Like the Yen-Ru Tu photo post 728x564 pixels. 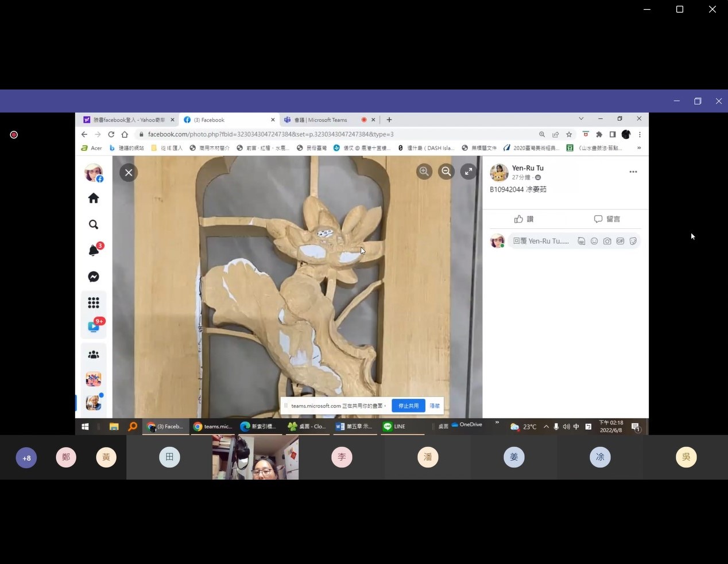(x=524, y=219)
